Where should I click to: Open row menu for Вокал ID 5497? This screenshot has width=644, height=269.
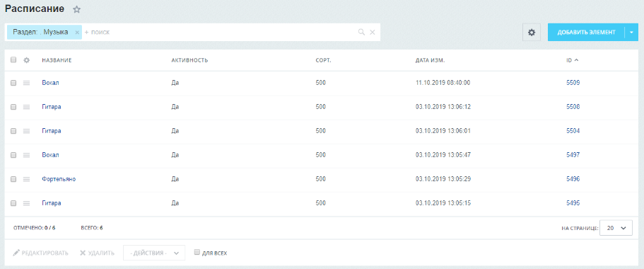pyautogui.click(x=26, y=155)
